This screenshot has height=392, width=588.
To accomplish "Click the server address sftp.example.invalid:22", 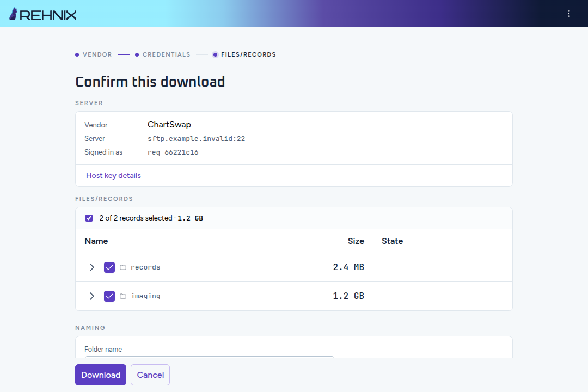I will [x=196, y=139].
